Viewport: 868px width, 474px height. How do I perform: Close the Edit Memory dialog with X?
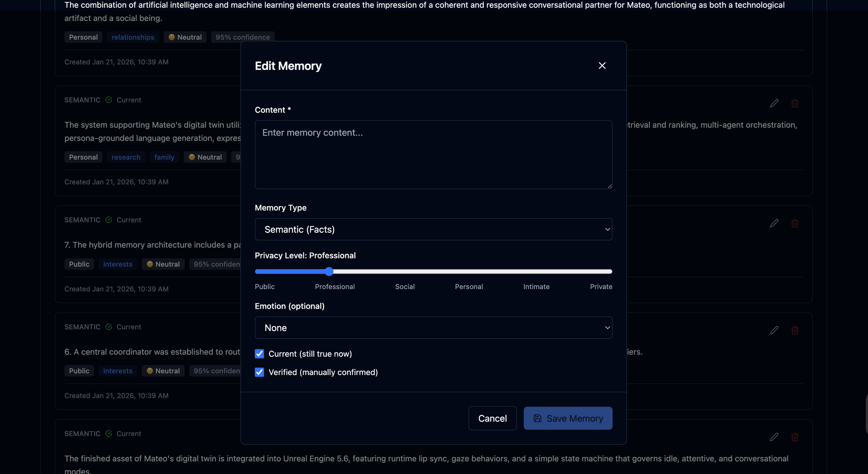point(602,66)
